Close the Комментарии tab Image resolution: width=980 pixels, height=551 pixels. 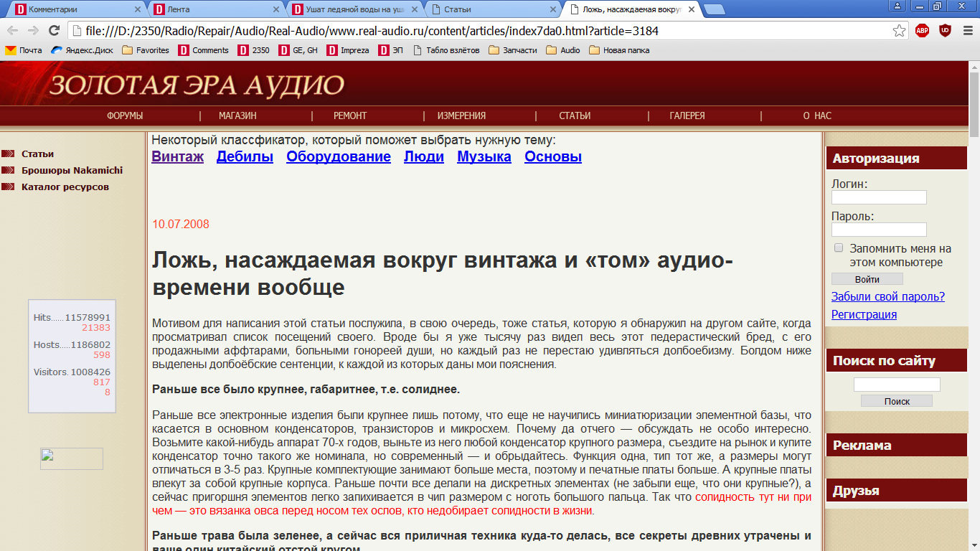(137, 9)
